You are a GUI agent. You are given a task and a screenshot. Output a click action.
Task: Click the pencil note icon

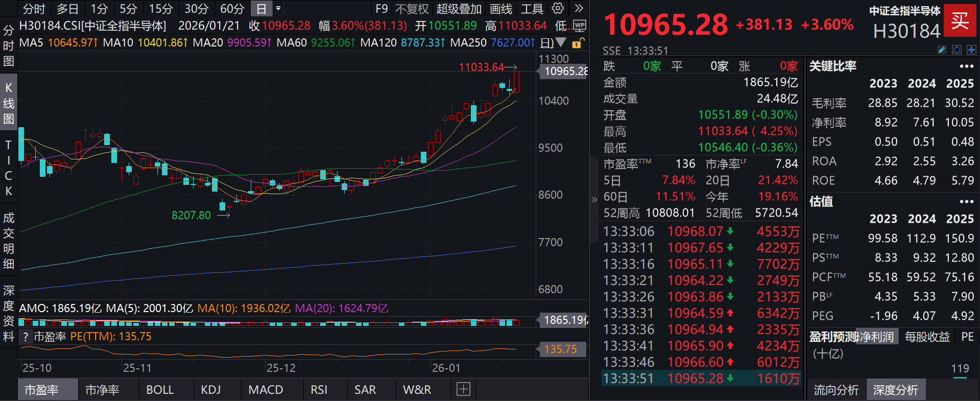[x=942, y=50]
